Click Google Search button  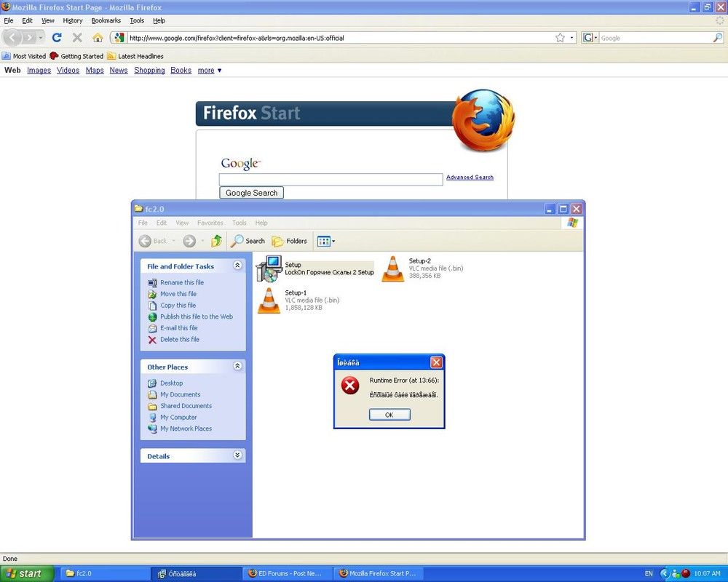point(251,193)
